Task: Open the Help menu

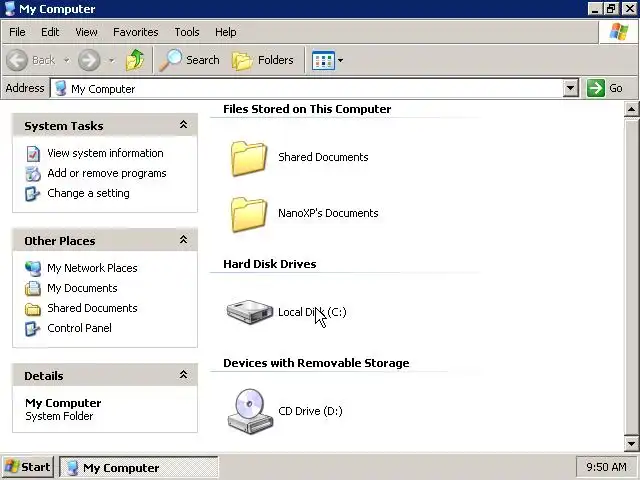Action: pyautogui.click(x=226, y=32)
